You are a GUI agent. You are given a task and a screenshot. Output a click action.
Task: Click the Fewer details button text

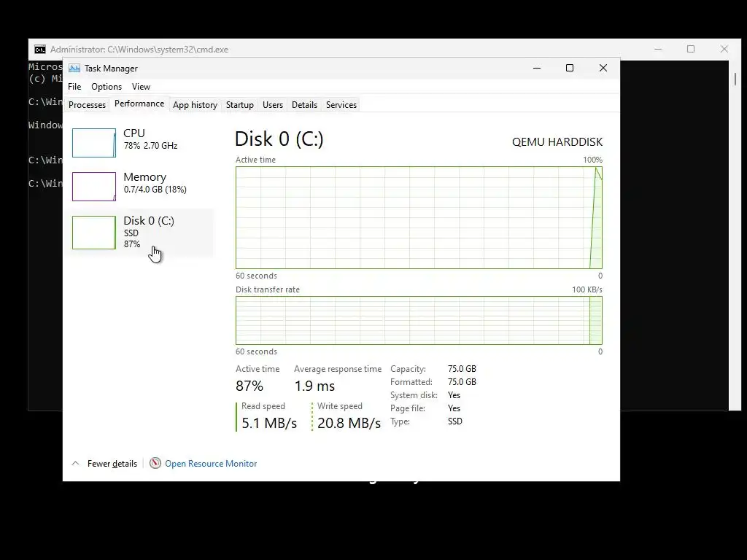[112, 464]
